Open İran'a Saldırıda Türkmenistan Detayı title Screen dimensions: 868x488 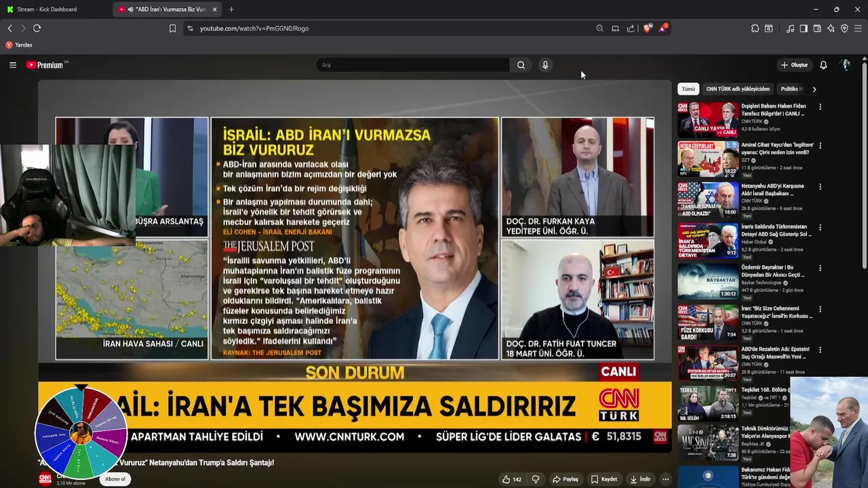pos(776,230)
